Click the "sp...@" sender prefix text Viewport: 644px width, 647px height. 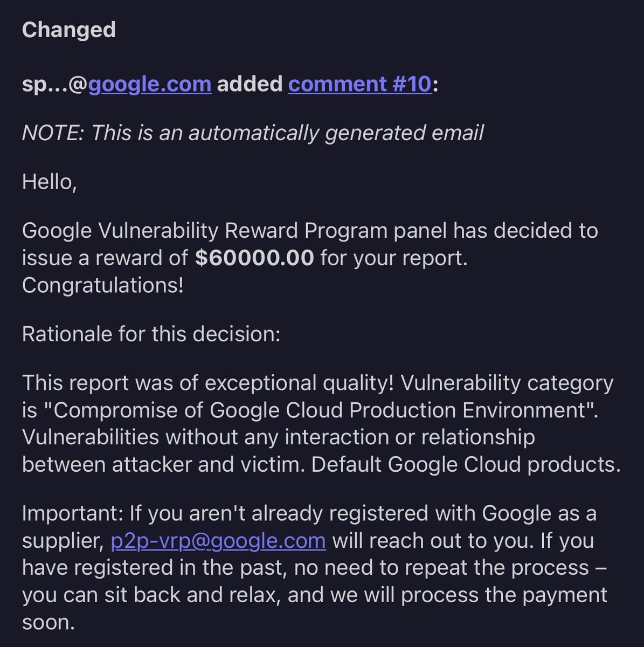point(55,85)
